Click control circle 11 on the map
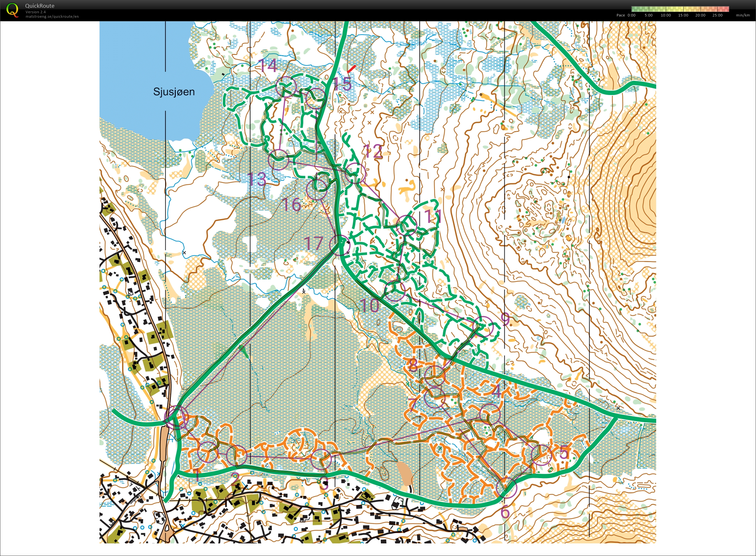 [x=406, y=226]
